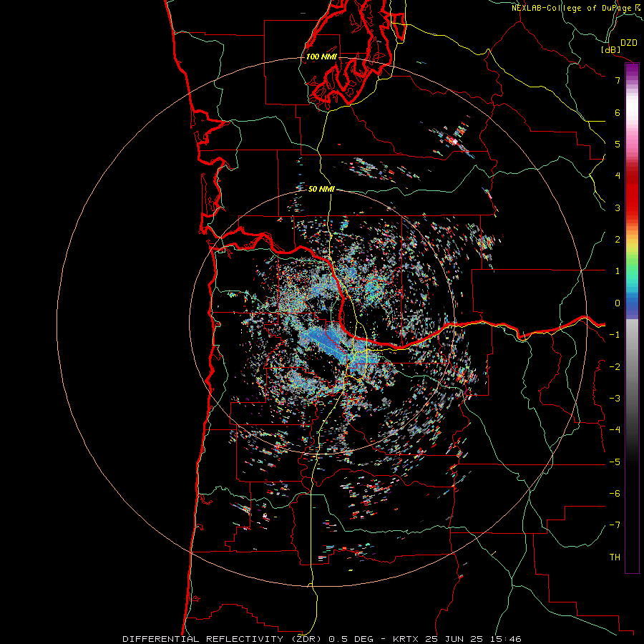Click the 0 value on color scale
Image resolution: width=644 pixels, height=644 pixels.
[x=618, y=303]
